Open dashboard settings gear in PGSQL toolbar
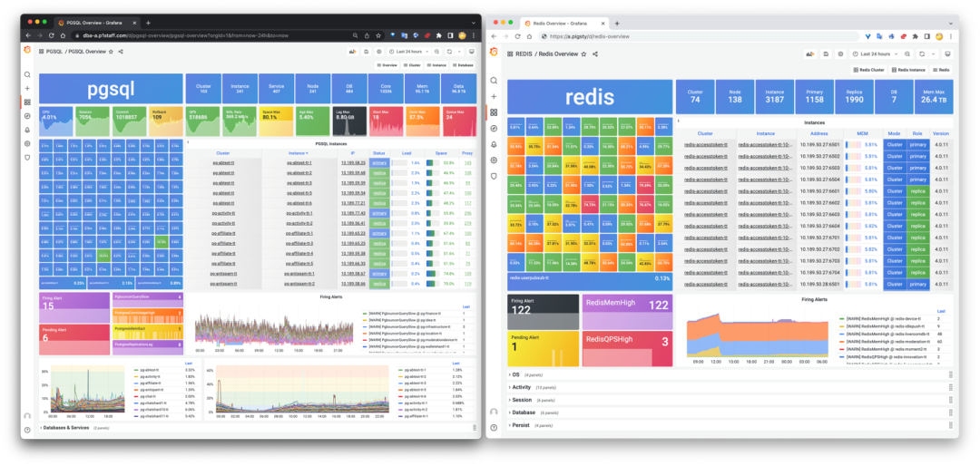 pyautogui.click(x=378, y=51)
